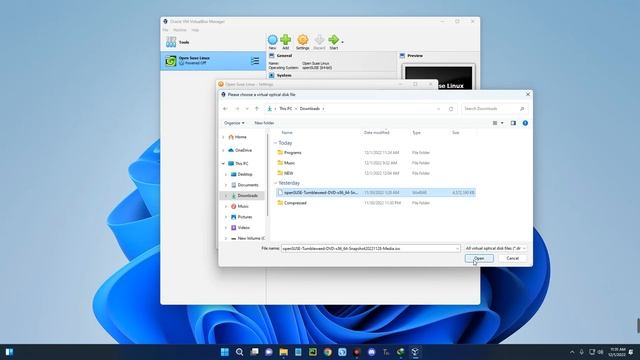Click the New folder button
Viewport: 640px width, 360px height.
point(264,123)
